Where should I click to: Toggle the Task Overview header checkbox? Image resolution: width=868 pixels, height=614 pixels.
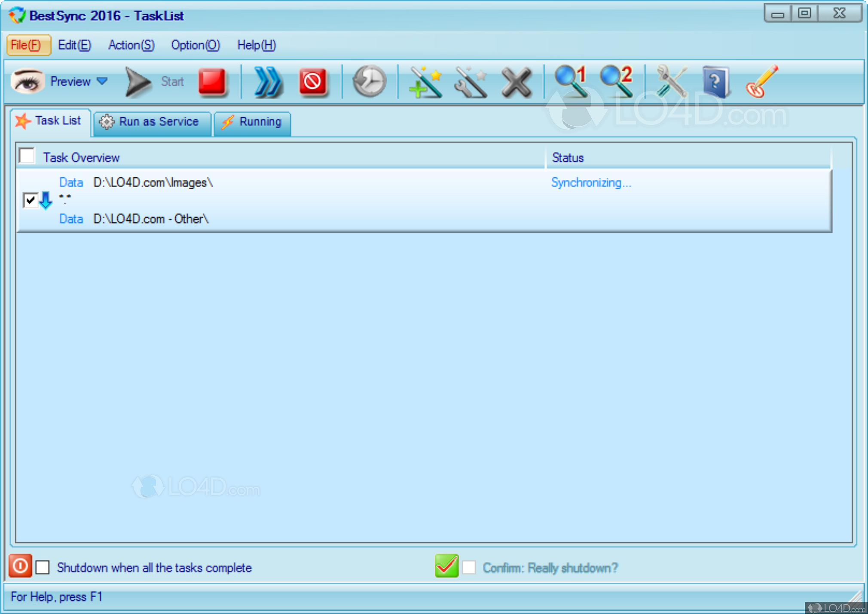coord(26,156)
